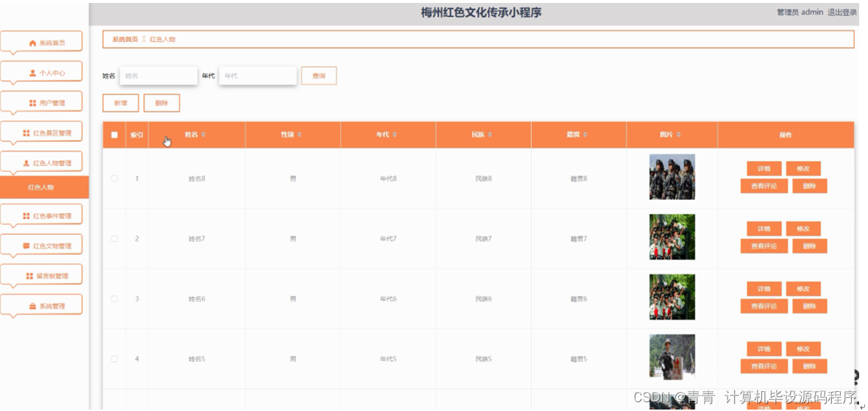
Task: Click the grid icon beside 用户管理
Action: click(32, 103)
